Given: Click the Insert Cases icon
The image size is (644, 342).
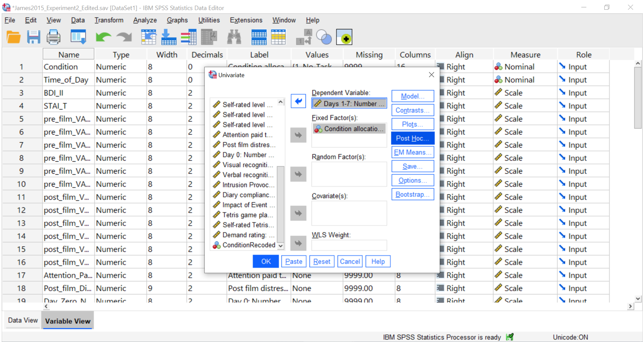Looking at the screenshot, I should click(x=259, y=37).
